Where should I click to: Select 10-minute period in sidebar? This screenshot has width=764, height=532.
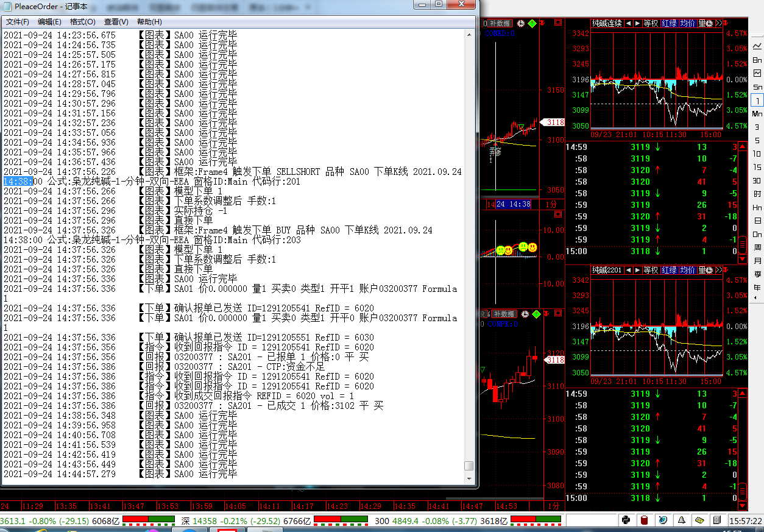(x=757, y=154)
